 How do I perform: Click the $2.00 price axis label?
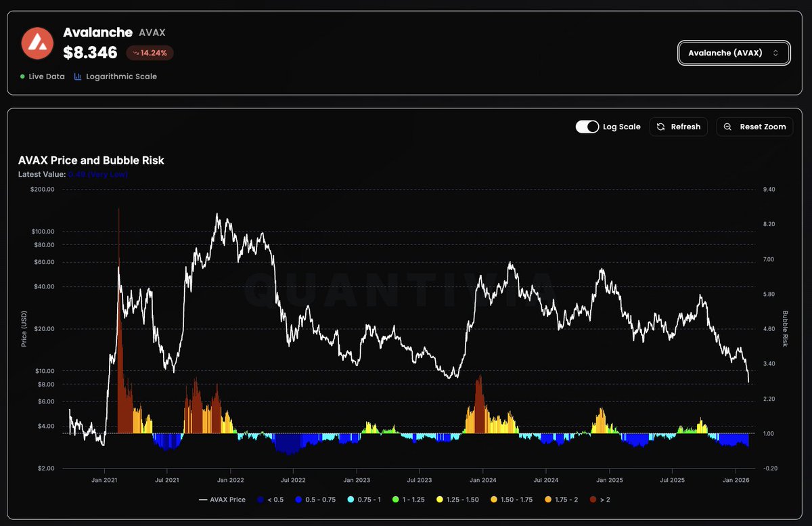pyautogui.click(x=45, y=468)
